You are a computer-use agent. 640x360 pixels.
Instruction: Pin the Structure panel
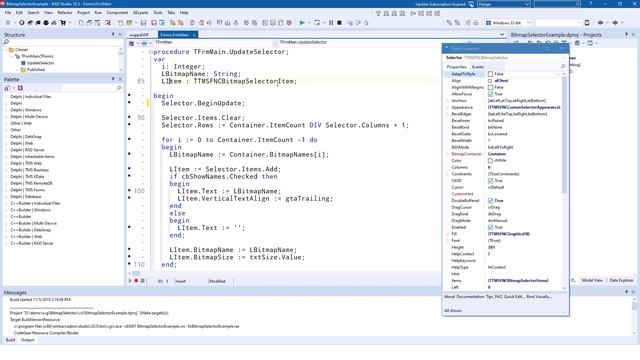pos(113,35)
